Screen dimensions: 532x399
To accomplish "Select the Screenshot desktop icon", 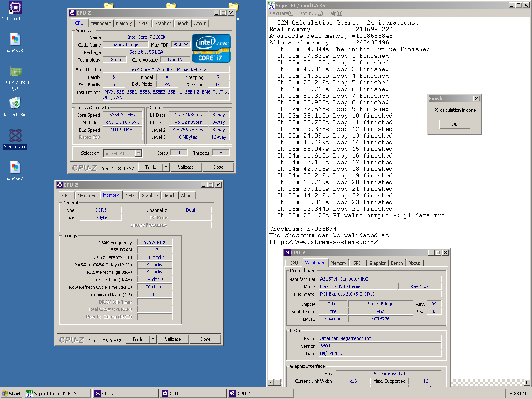I will [x=15, y=139].
